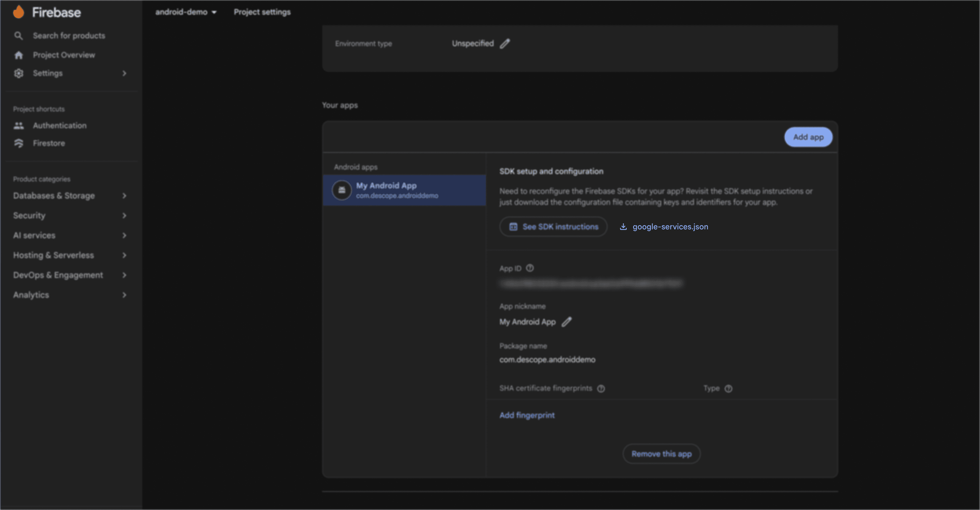Click the Your apps heading
Screen dimensions: 980x510
340,105
